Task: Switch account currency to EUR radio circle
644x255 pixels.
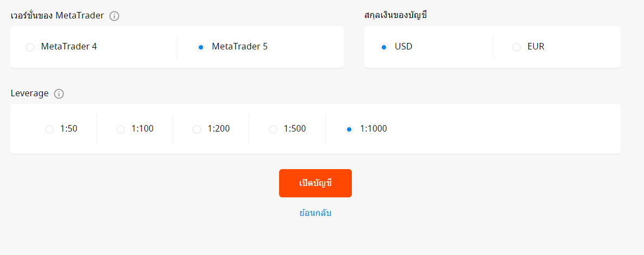Action: point(516,47)
